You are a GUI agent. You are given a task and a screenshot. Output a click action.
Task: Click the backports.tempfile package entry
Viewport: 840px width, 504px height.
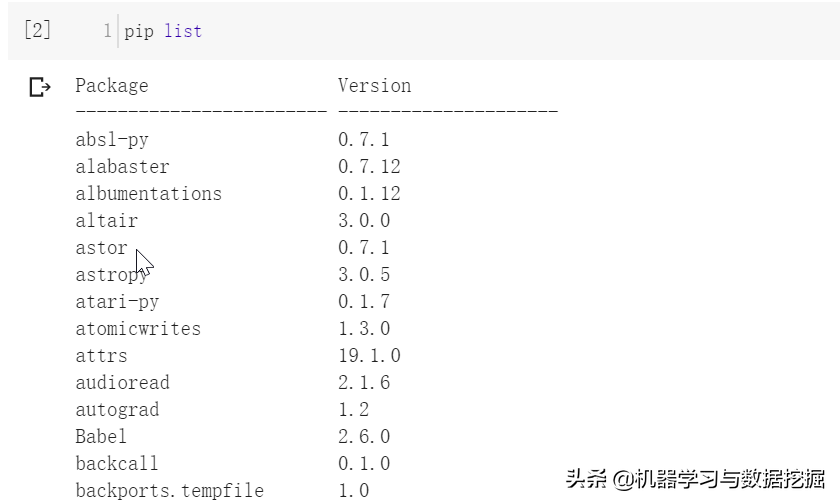tap(169, 491)
